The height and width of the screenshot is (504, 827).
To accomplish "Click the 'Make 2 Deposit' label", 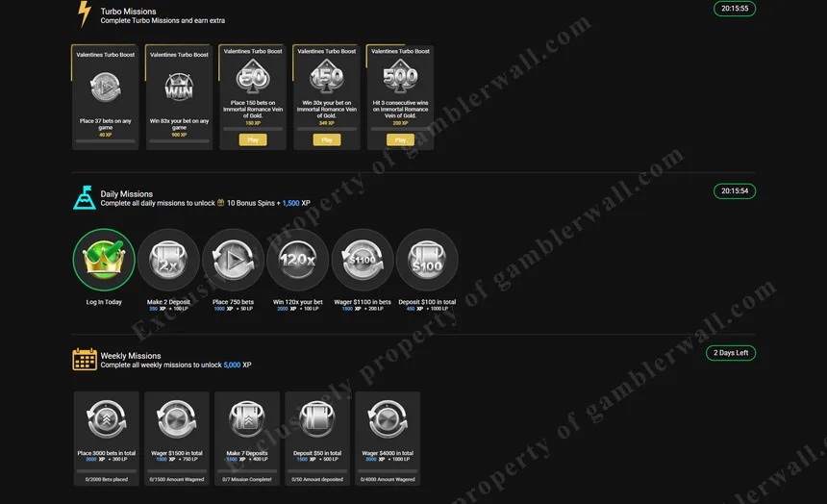I will pyautogui.click(x=169, y=302).
